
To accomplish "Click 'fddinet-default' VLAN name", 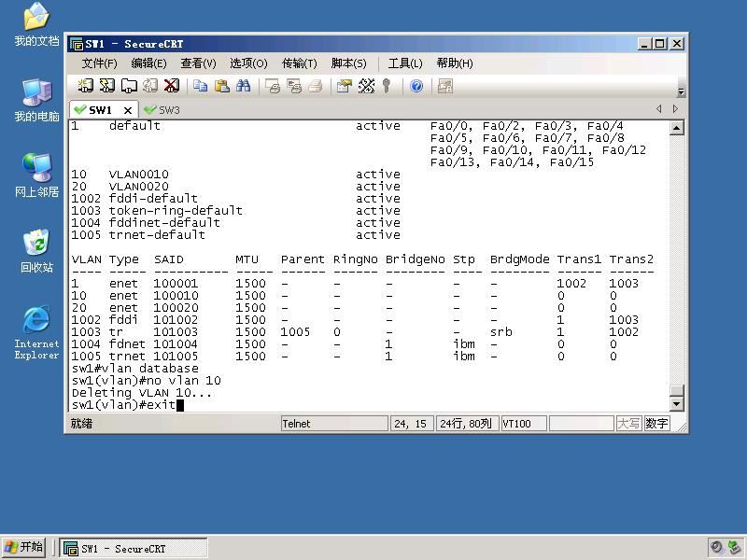I will (164, 223).
